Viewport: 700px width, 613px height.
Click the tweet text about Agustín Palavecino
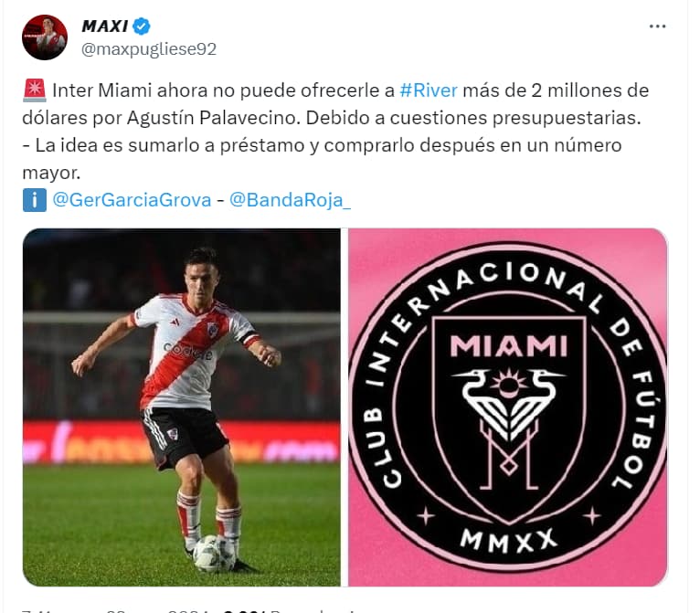(x=334, y=132)
